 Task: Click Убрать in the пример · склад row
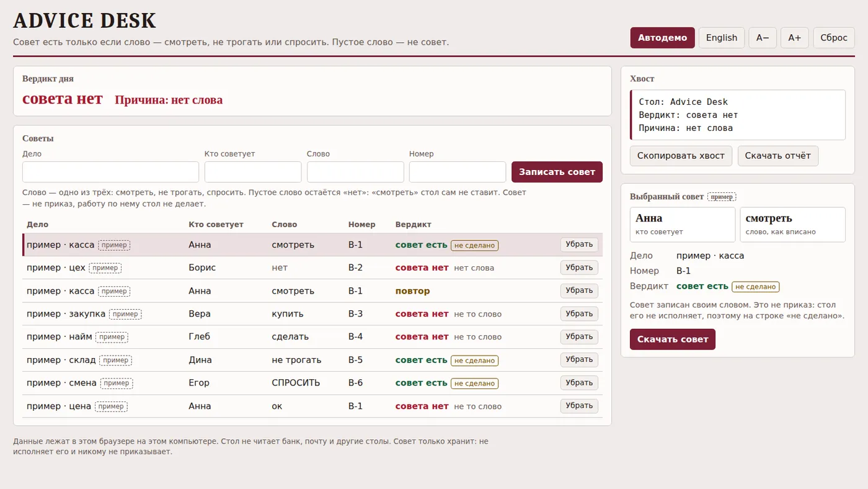579,359
